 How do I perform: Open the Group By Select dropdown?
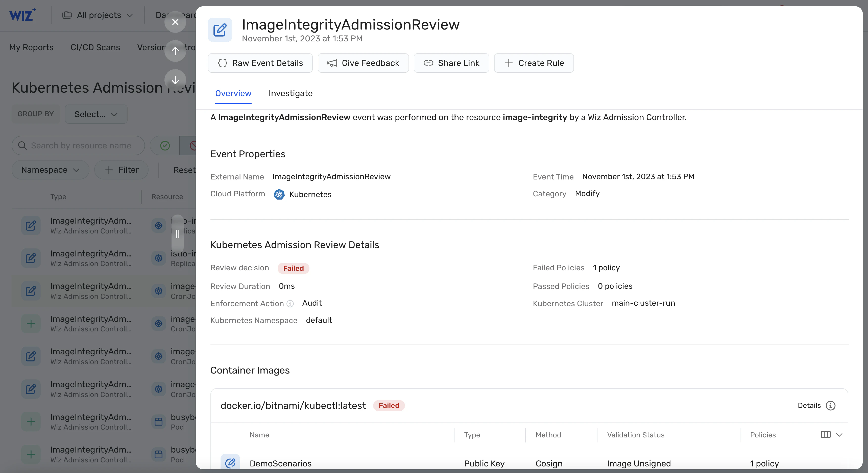click(x=96, y=114)
